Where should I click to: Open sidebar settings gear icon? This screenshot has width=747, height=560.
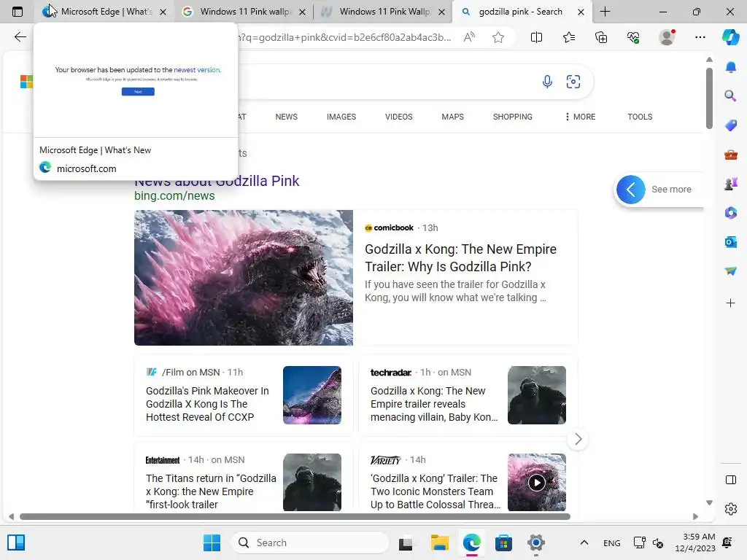[x=730, y=509]
